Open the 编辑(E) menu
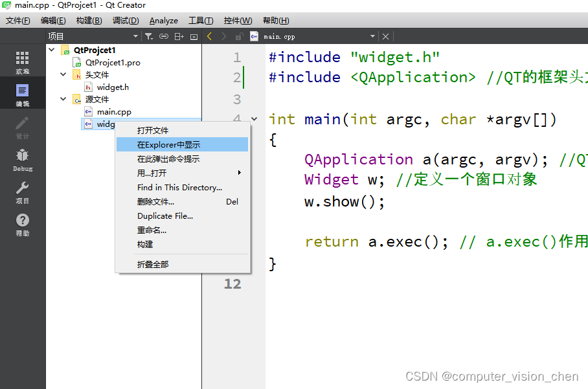The width and height of the screenshot is (588, 389). click(x=53, y=21)
